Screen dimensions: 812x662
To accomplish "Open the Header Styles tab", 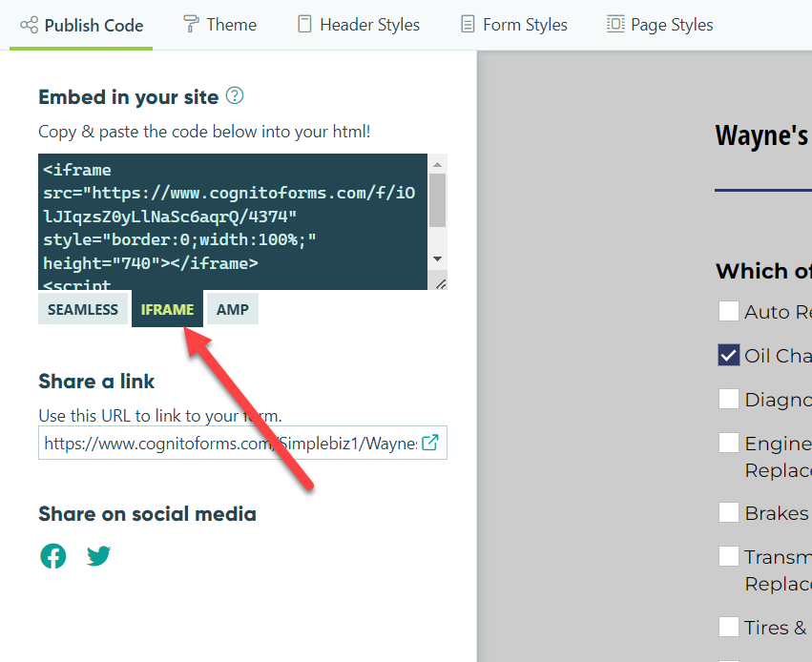I will click(x=359, y=25).
